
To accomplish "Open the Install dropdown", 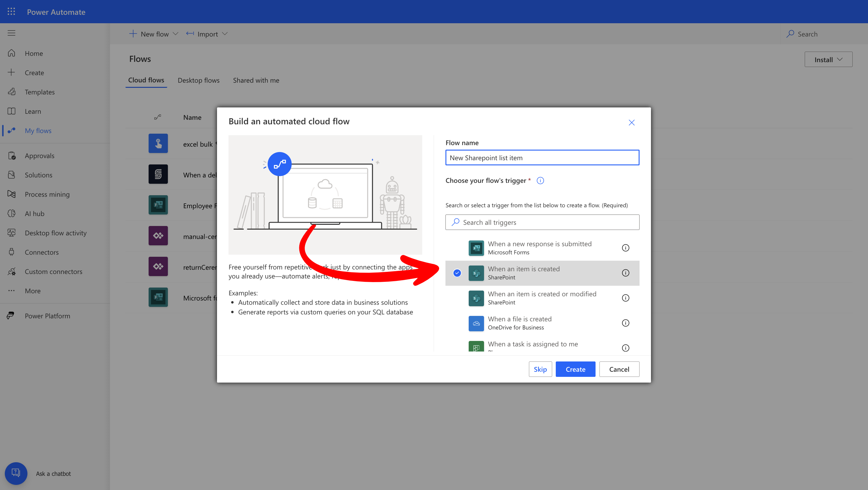I will click(828, 60).
